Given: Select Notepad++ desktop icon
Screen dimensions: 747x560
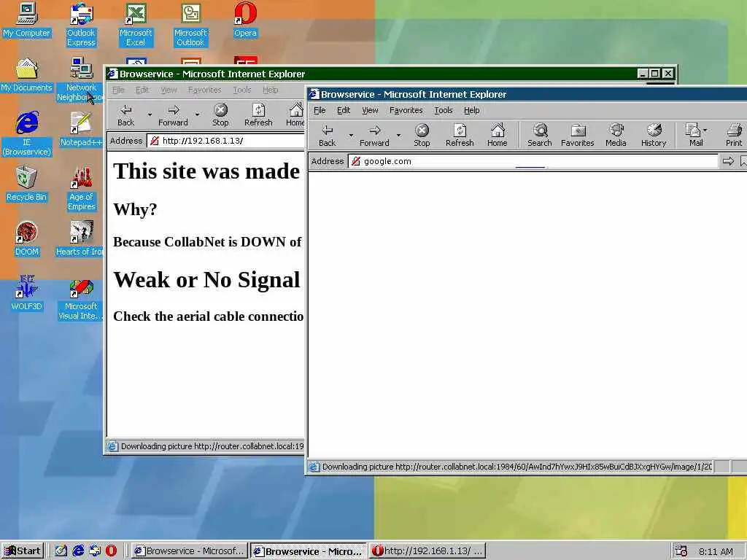Looking at the screenshot, I should pyautogui.click(x=81, y=130).
